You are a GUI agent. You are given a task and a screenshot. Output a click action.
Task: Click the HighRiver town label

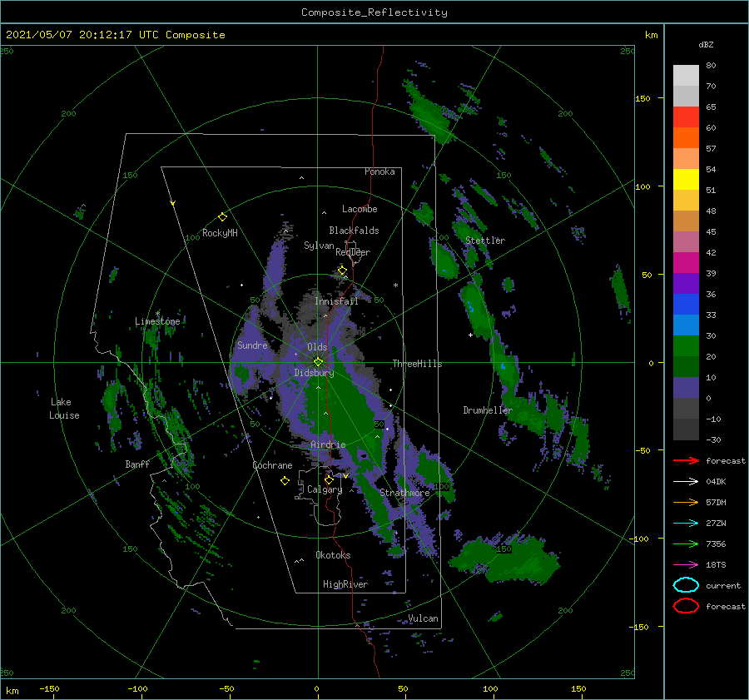[345, 584]
